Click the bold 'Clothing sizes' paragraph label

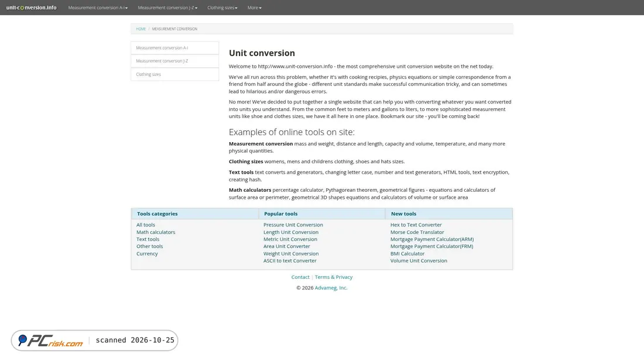click(246, 161)
